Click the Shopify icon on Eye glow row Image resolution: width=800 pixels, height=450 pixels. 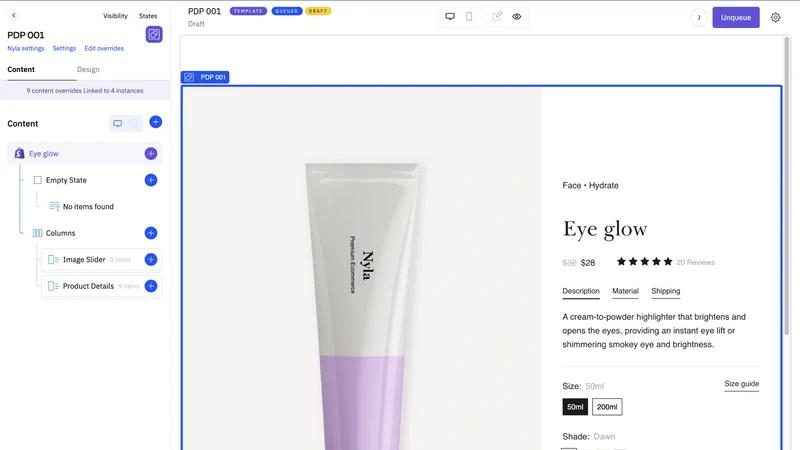[x=19, y=153]
